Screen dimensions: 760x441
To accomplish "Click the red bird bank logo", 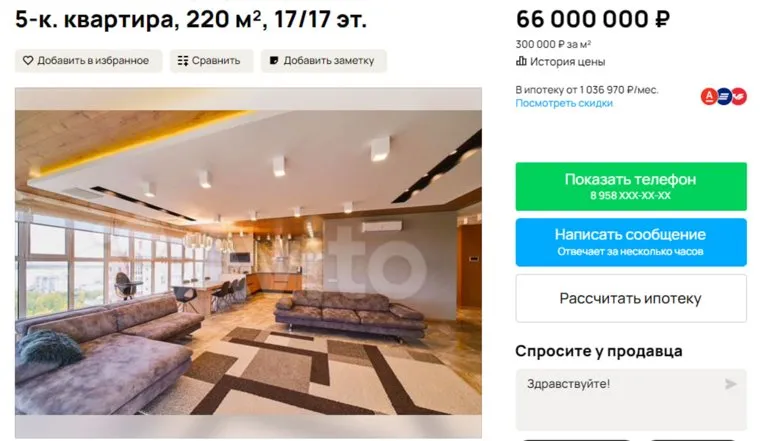I will click(x=739, y=96).
